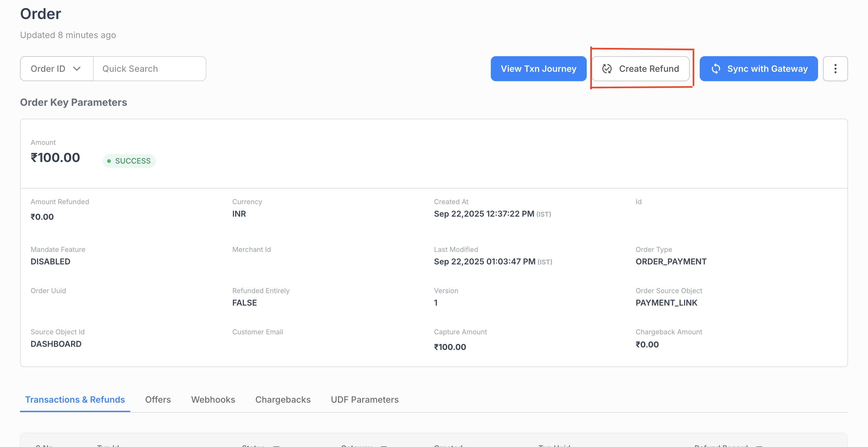Switch to the Offers tab

158,400
